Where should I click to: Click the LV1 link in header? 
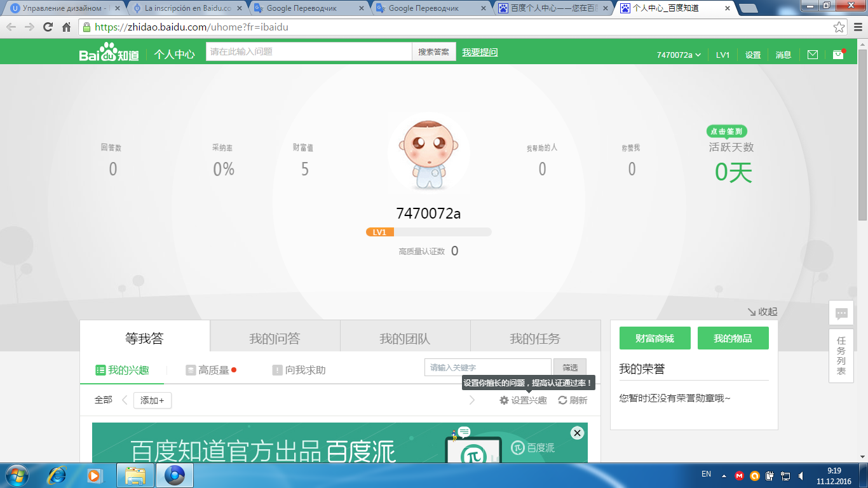(x=723, y=55)
